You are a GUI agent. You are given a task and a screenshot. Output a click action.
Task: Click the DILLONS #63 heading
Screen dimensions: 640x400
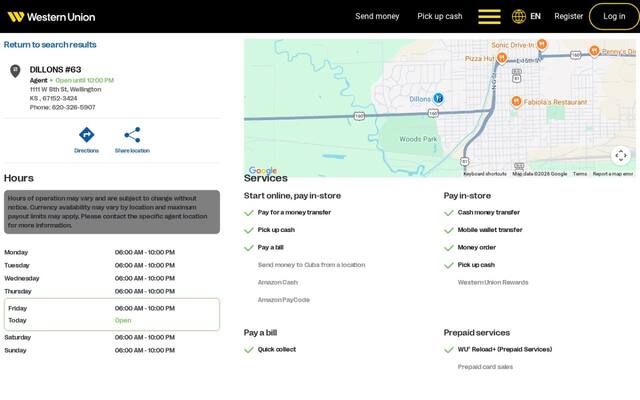[x=56, y=69]
